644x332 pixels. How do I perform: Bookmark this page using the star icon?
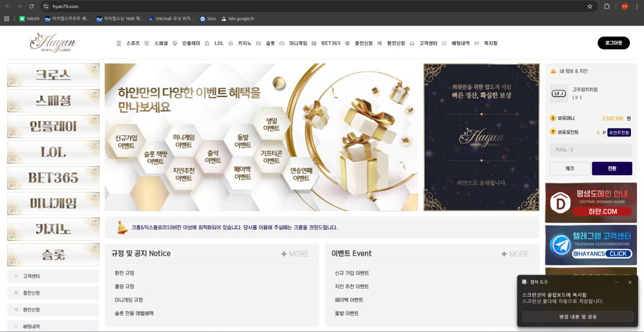coord(590,7)
